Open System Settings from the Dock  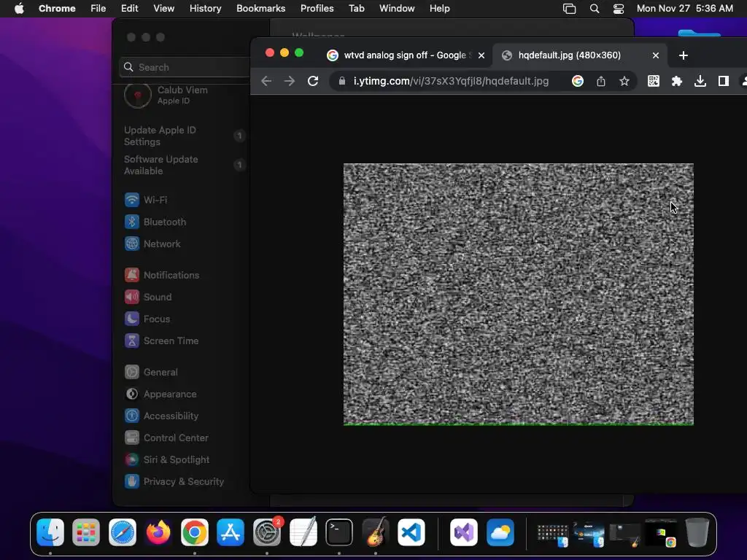click(x=267, y=532)
